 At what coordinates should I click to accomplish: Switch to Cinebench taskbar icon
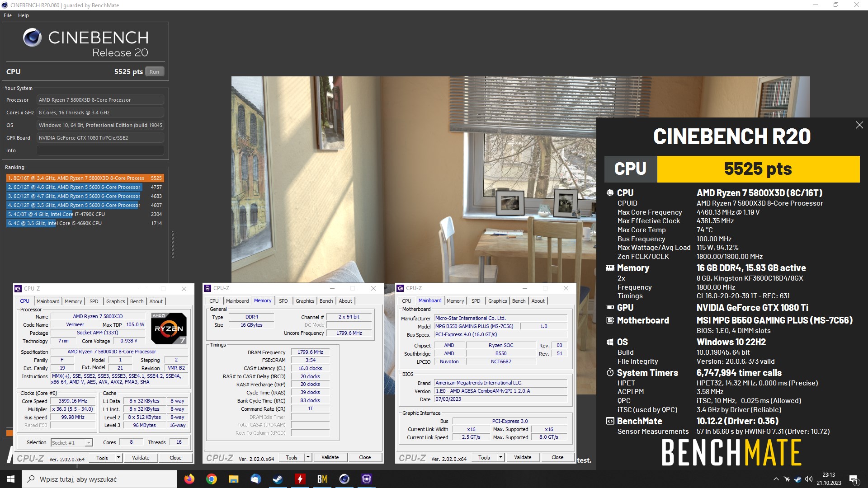click(344, 479)
